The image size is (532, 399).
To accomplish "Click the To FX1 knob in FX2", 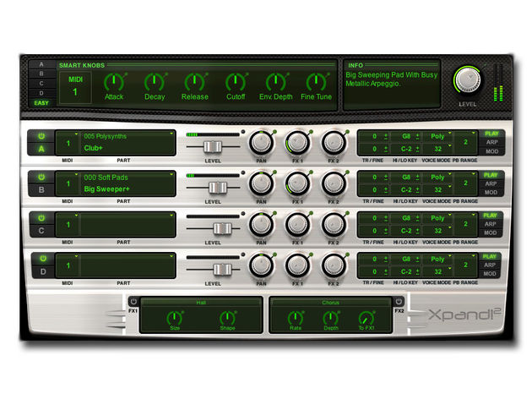I will [366, 318].
